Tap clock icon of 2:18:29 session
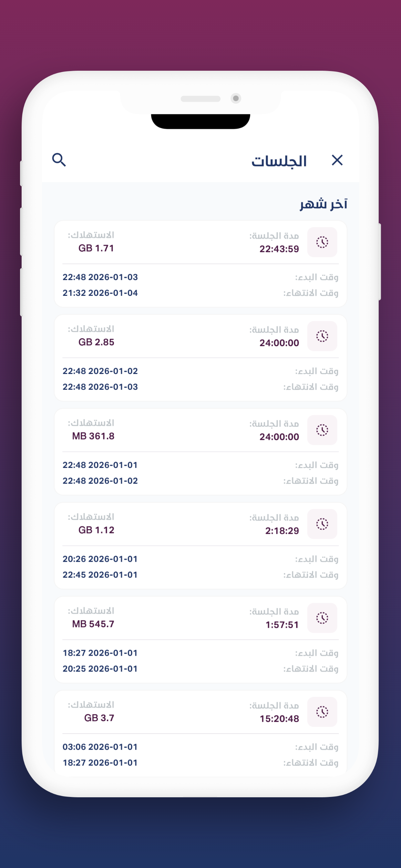401x868 pixels. [322, 524]
